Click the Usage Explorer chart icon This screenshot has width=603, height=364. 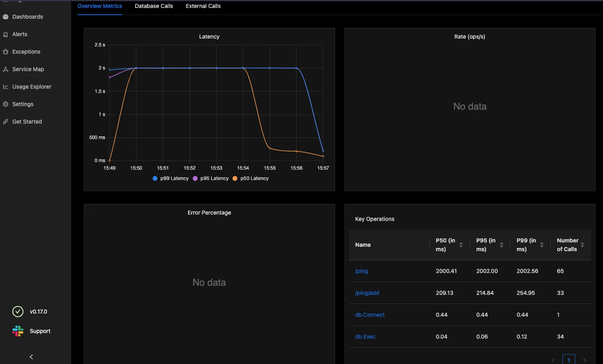(x=6, y=87)
